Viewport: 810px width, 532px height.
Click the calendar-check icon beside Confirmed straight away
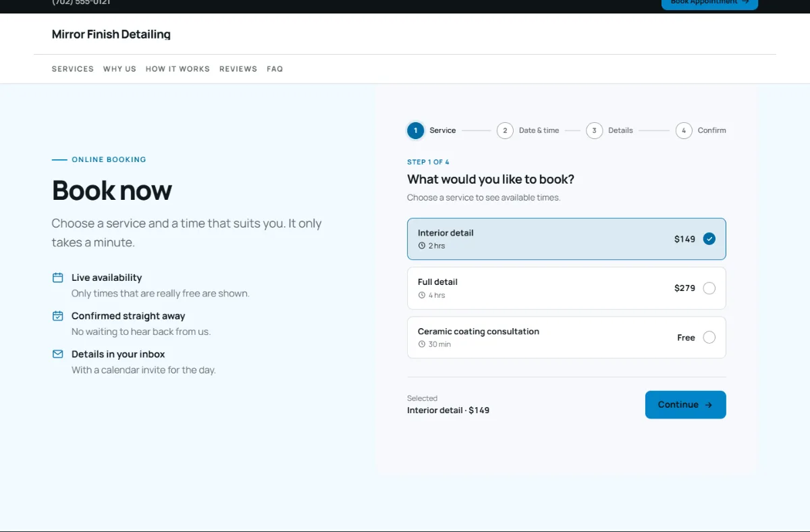58,316
